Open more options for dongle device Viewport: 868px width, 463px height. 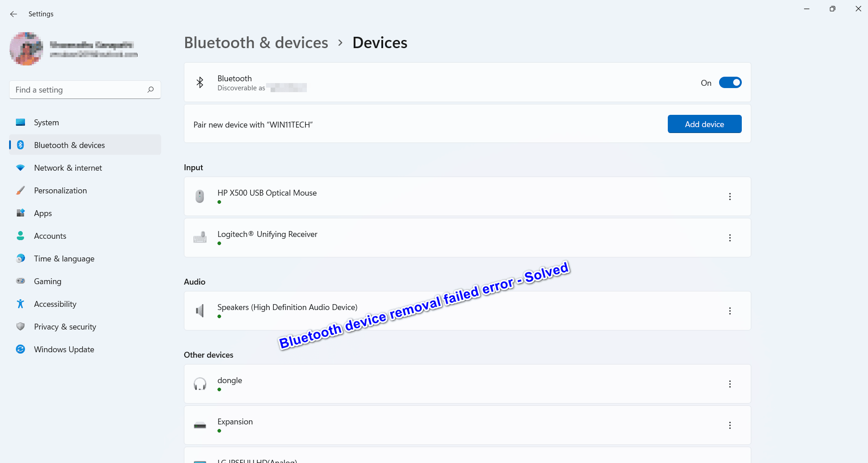tap(730, 384)
